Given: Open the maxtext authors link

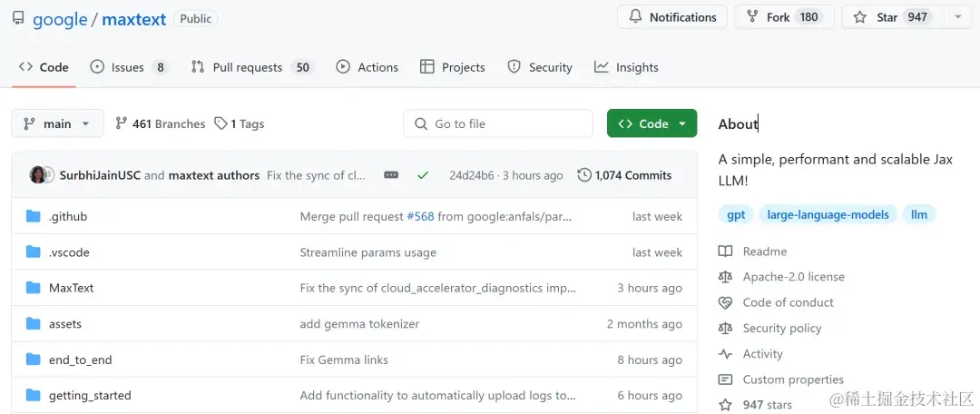Looking at the screenshot, I should pos(214,176).
